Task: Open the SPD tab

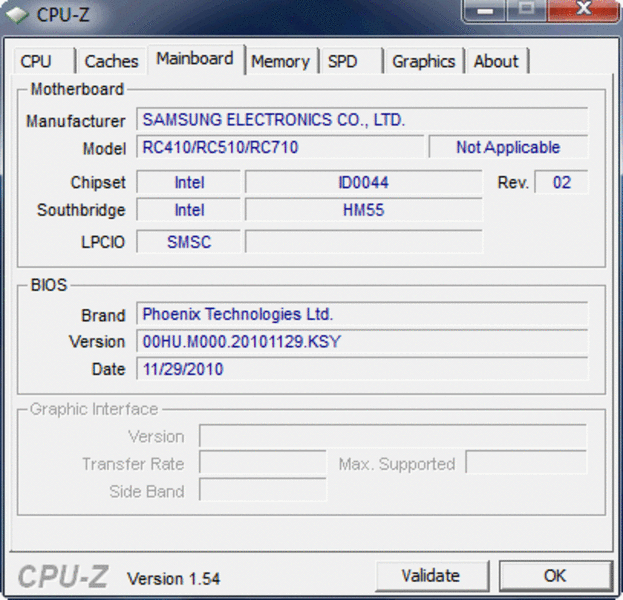Action: pyautogui.click(x=351, y=61)
